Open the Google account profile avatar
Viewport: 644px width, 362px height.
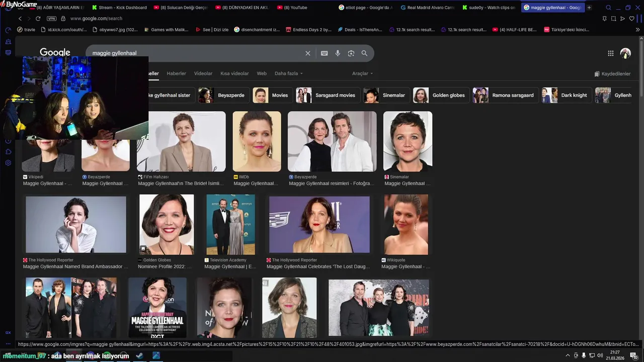click(625, 53)
